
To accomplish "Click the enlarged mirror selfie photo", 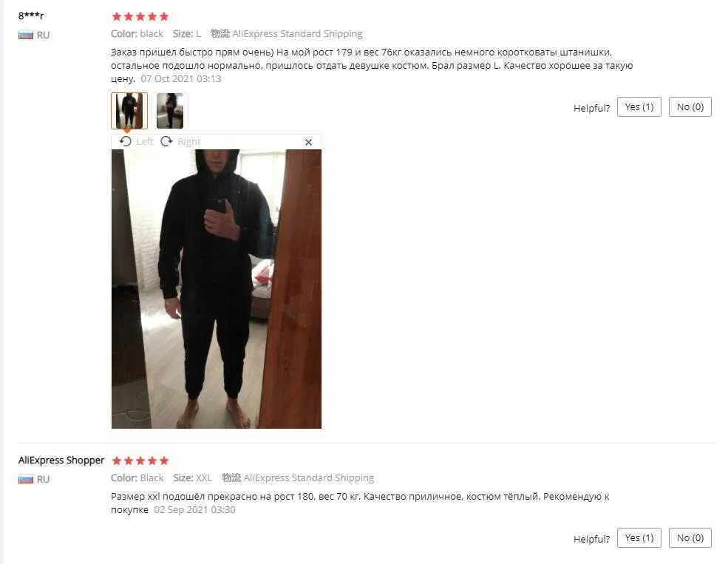I will [217, 289].
